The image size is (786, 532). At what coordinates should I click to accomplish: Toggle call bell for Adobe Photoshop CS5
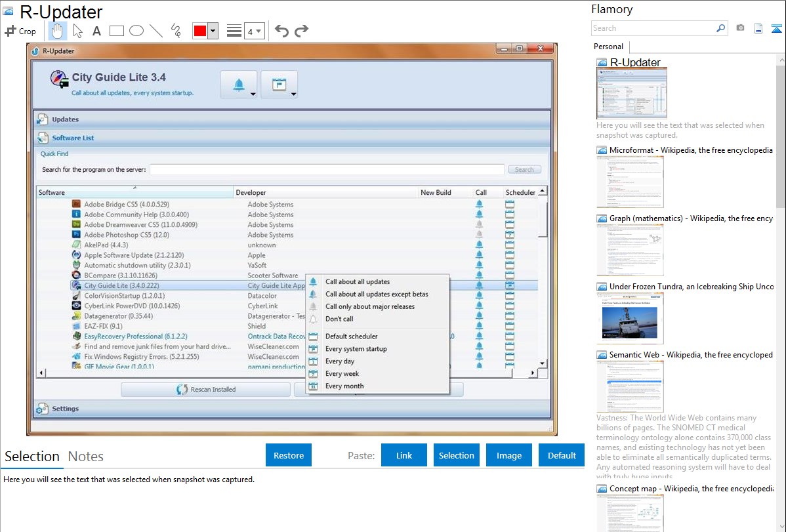click(479, 235)
